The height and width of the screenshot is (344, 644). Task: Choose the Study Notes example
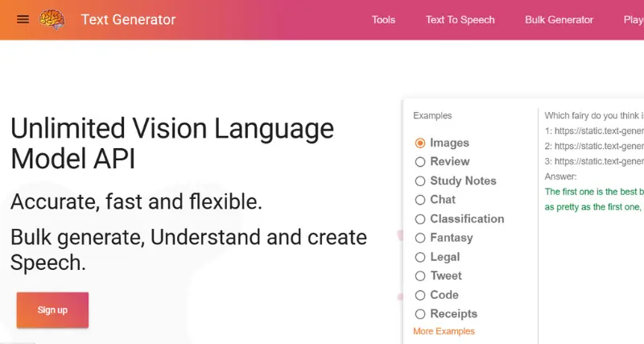click(x=420, y=181)
